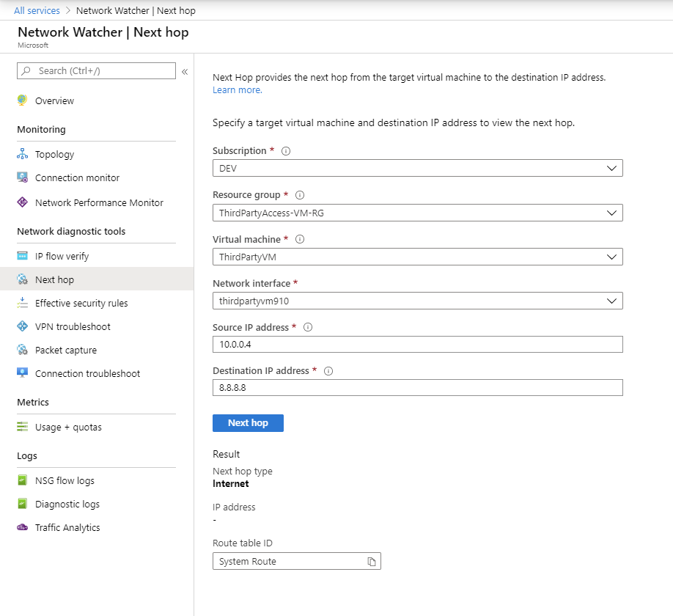Click the blue Next hop button
Image resolution: width=673 pixels, height=616 pixels.
[x=248, y=423]
